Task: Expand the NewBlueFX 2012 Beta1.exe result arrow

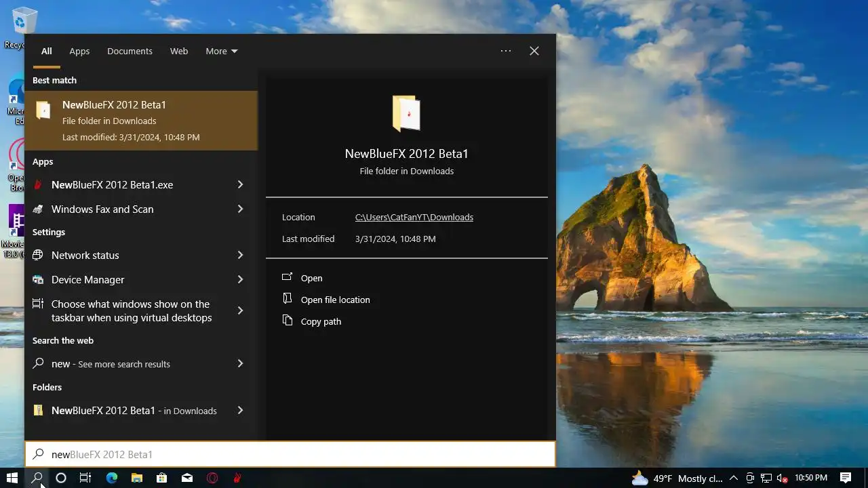Action: pyautogui.click(x=240, y=184)
